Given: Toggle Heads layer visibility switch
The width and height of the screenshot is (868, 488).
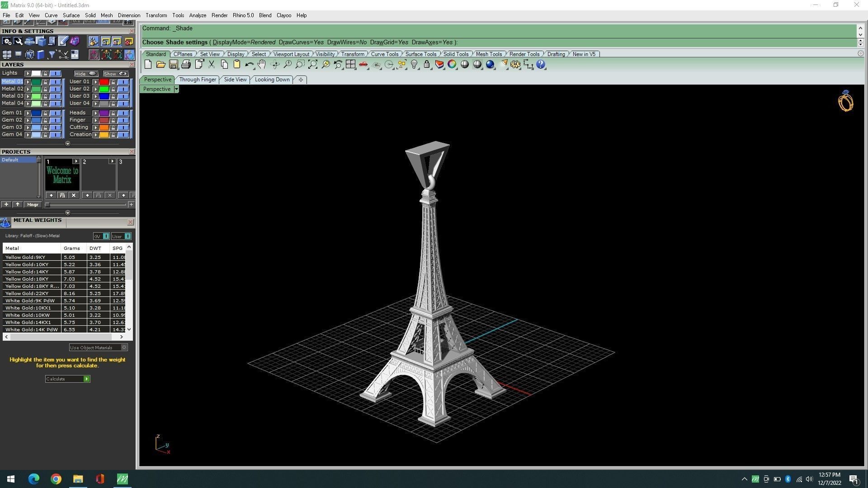Looking at the screenshot, I should [123, 113].
